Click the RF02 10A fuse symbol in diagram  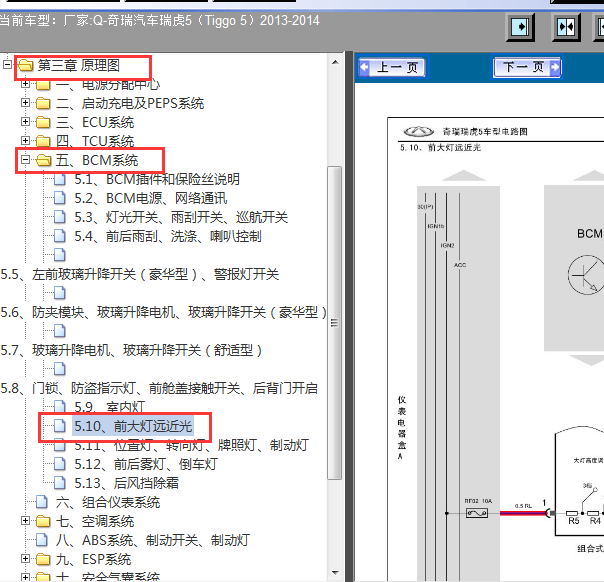point(477,513)
